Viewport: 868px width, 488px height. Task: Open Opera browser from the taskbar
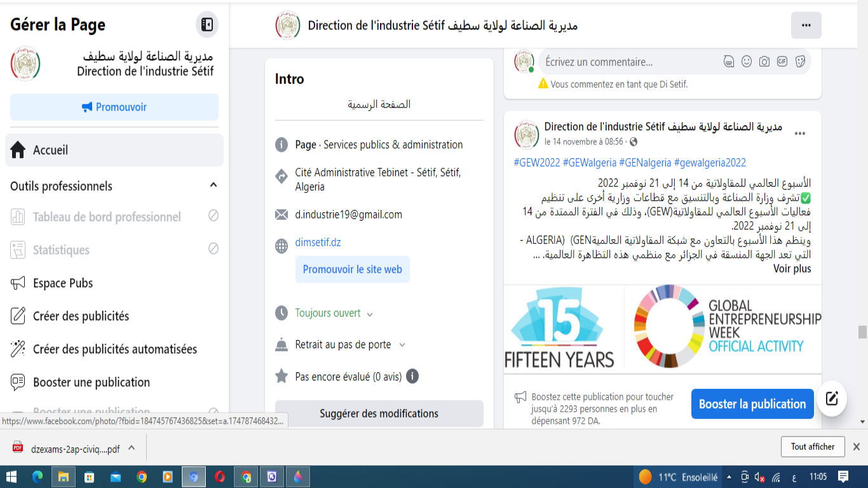(x=220, y=477)
